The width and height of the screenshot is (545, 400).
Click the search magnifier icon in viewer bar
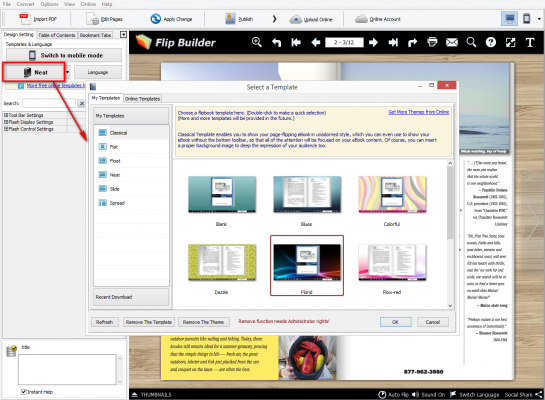[x=471, y=42]
